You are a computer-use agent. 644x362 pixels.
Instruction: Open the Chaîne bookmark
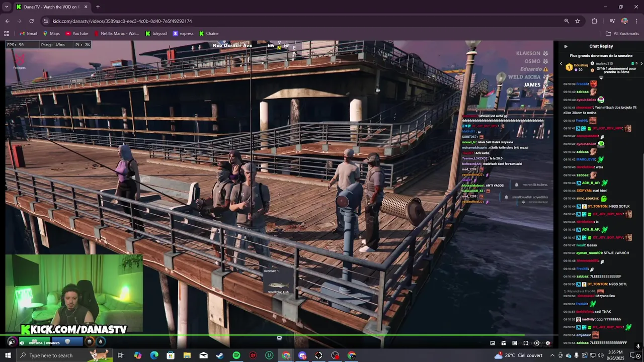pyautogui.click(x=209, y=34)
